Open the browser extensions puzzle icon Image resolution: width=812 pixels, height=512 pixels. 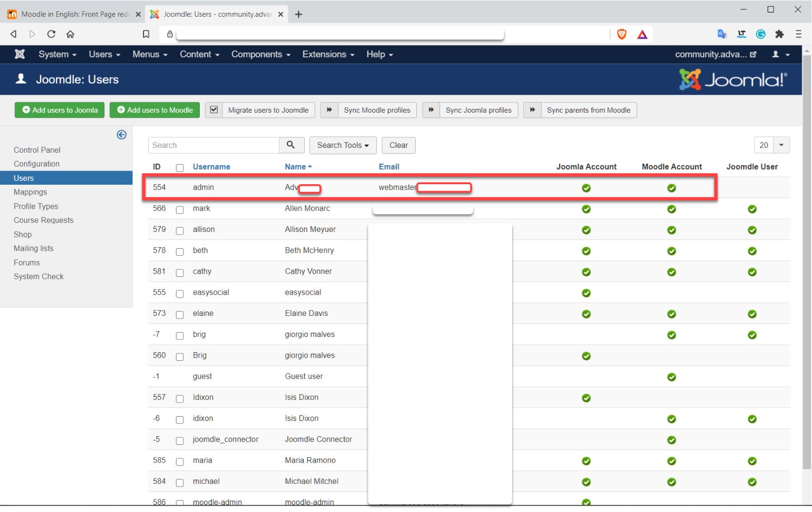point(779,34)
